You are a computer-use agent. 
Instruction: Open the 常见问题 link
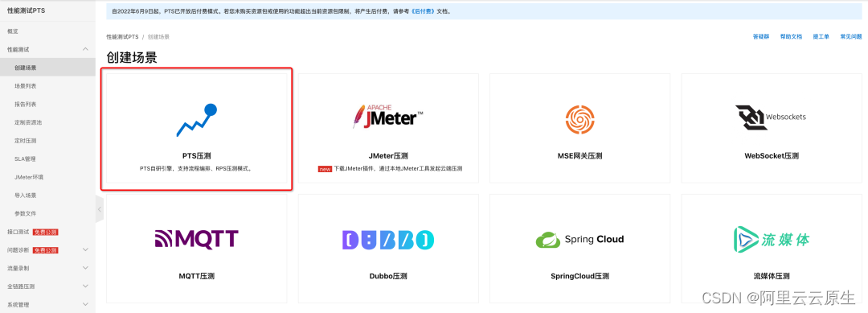point(851,36)
